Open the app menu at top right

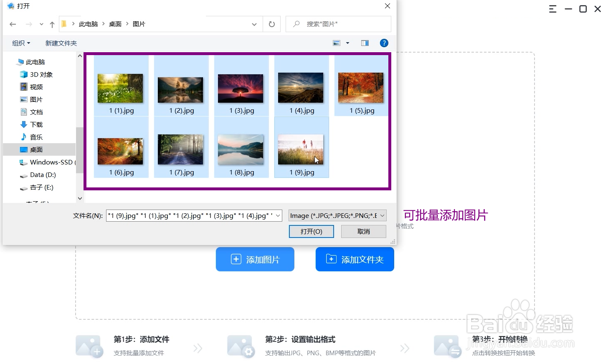coord(552,9)
